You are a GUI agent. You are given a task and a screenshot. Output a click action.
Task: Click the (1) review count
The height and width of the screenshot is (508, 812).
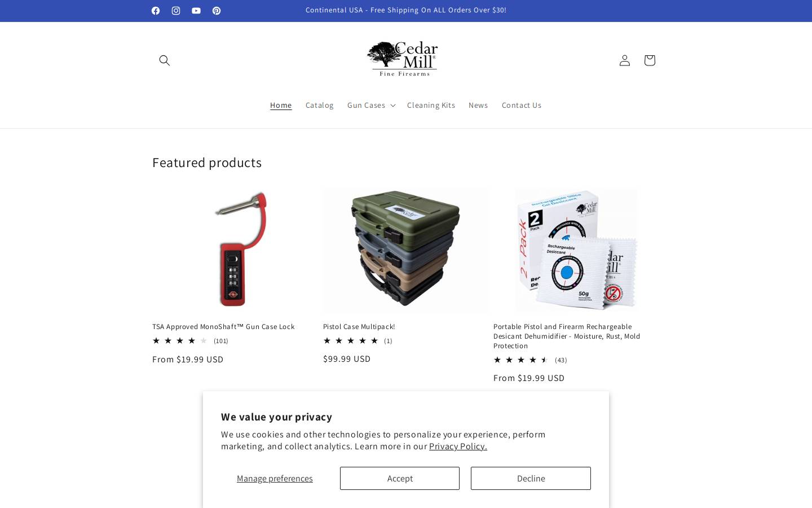click(388, 341)
